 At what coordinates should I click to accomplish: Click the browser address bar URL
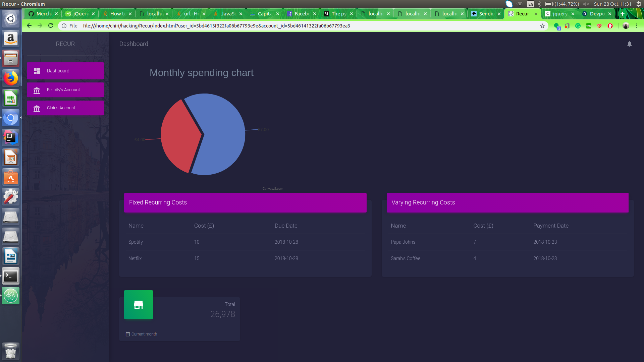click(216, 26)
